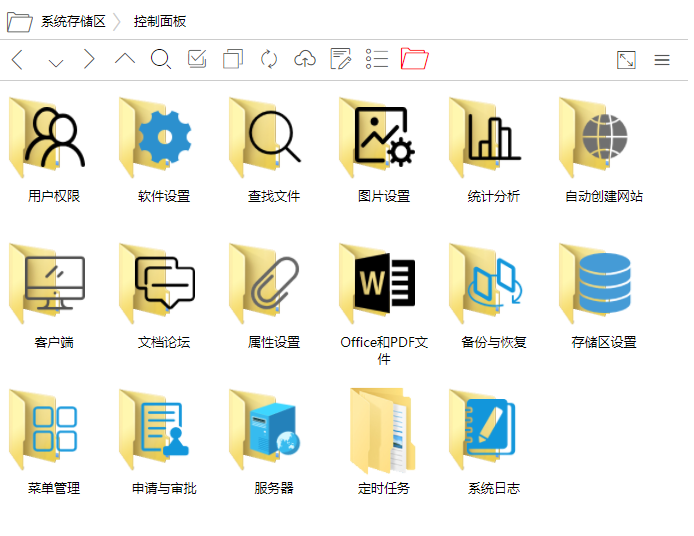694x536 pixels.
Task: Open the 查找文件 search folder
Action: point(266,137)
